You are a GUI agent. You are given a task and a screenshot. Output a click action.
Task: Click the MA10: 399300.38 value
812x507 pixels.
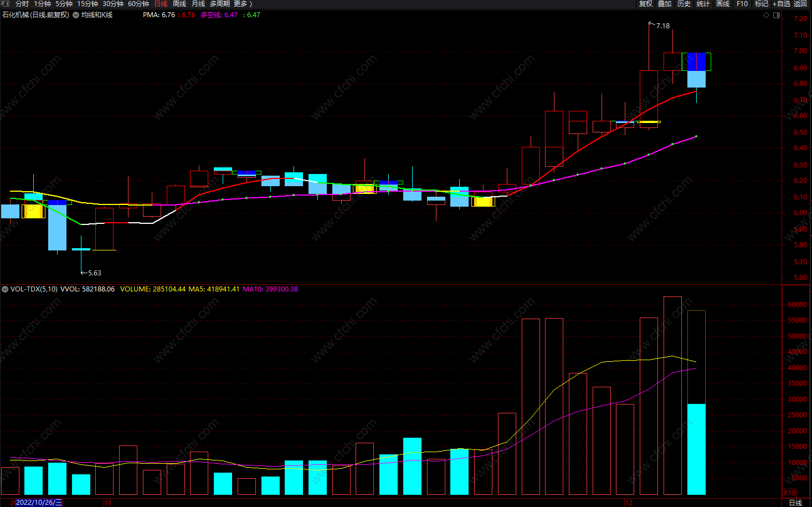[x=270, y=289]
